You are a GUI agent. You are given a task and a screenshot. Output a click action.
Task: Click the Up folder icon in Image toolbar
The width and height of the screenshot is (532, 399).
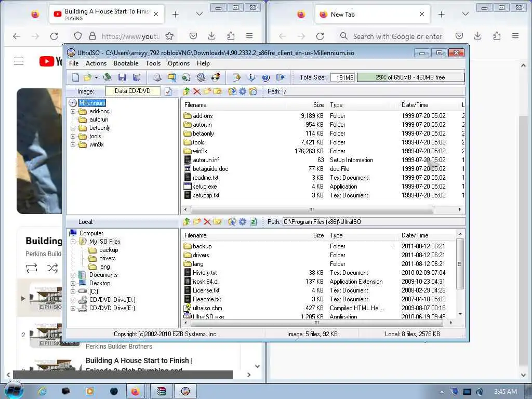[x=187, y=91]
